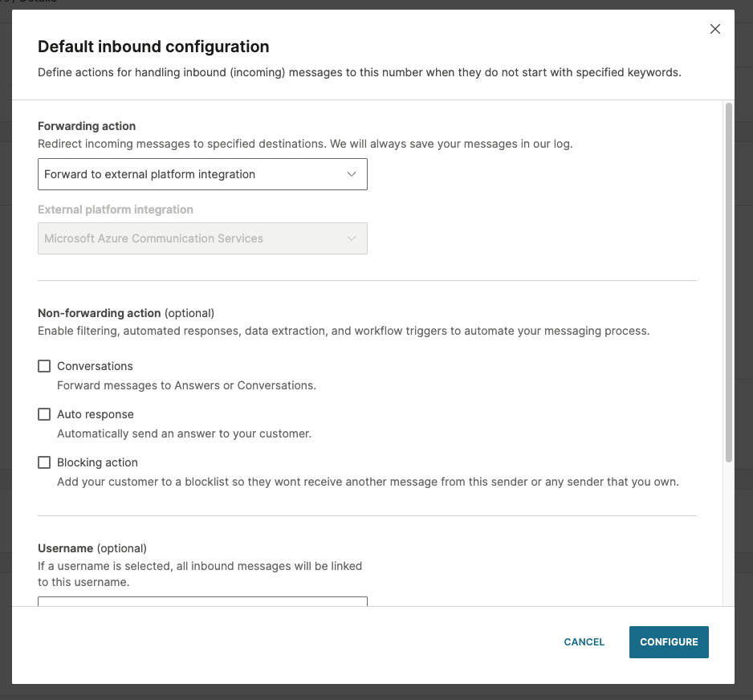Click the 'Forwarding action' section label
The width and height of the screenshot is (753, 700).
click(x=87, y=126)
